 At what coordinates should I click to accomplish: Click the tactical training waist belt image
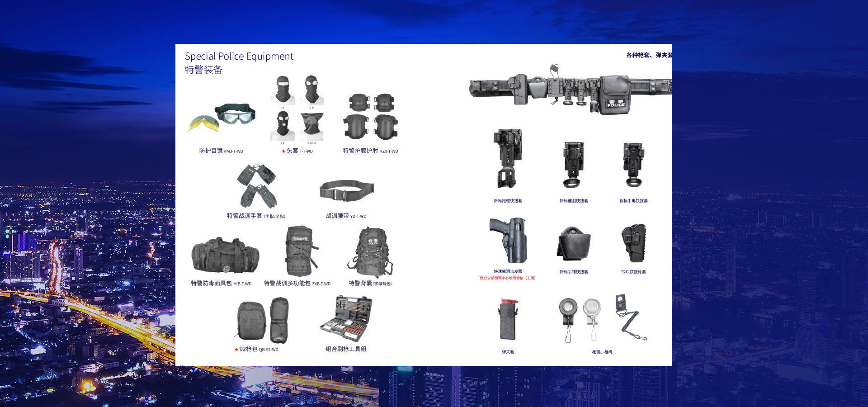(x=347, y=190)
